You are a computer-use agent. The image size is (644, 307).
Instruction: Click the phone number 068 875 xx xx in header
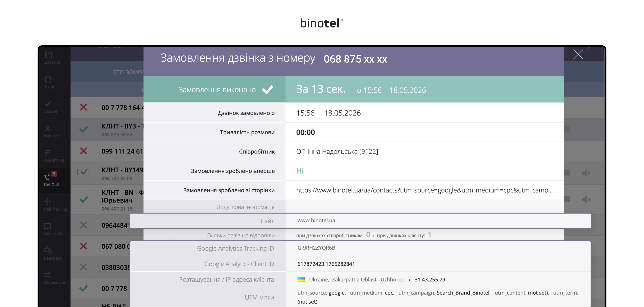[355, 59]
